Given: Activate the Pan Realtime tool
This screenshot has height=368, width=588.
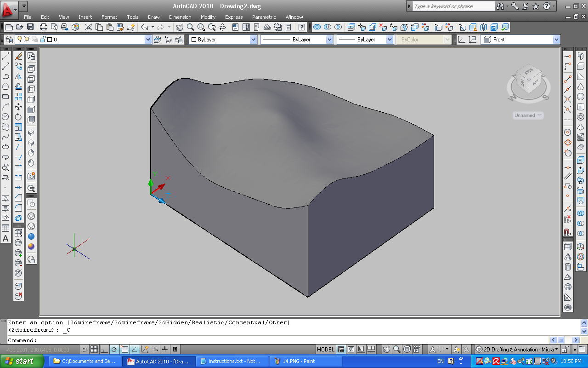Looking at the screenshot, I should pos(180,27).
